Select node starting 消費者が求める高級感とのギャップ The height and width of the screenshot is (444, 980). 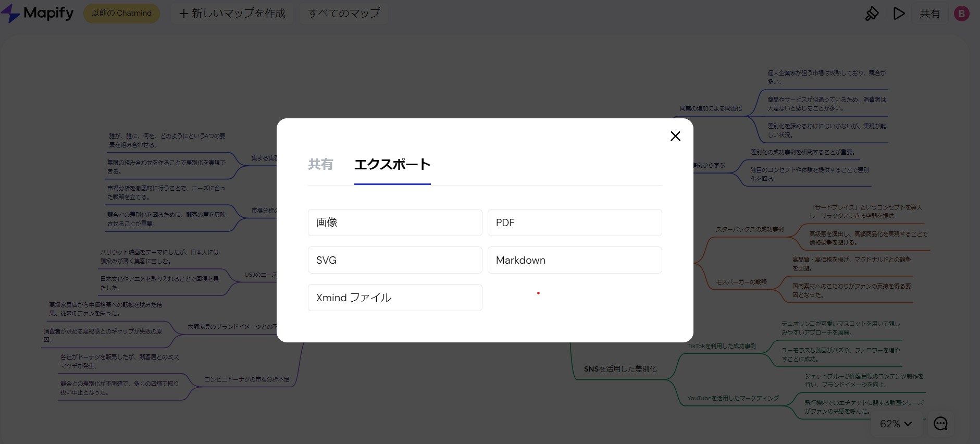click(103, 335)
